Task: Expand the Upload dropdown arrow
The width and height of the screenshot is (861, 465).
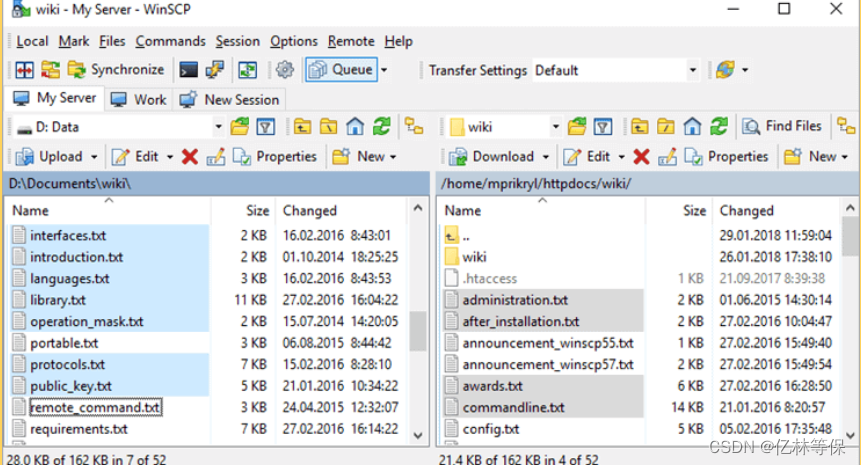Action: click(94, 157)
